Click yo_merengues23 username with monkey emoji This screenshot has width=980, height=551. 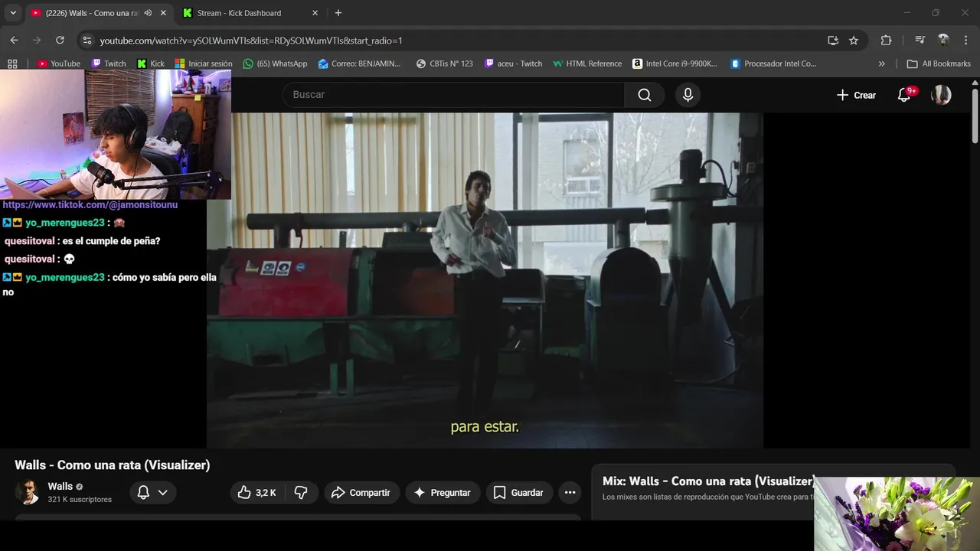64,223
